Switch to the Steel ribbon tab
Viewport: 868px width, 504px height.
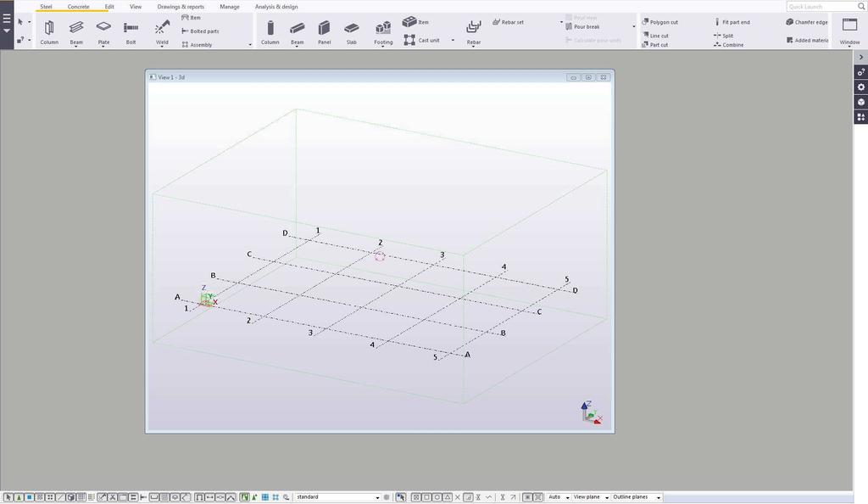[46, 7]
